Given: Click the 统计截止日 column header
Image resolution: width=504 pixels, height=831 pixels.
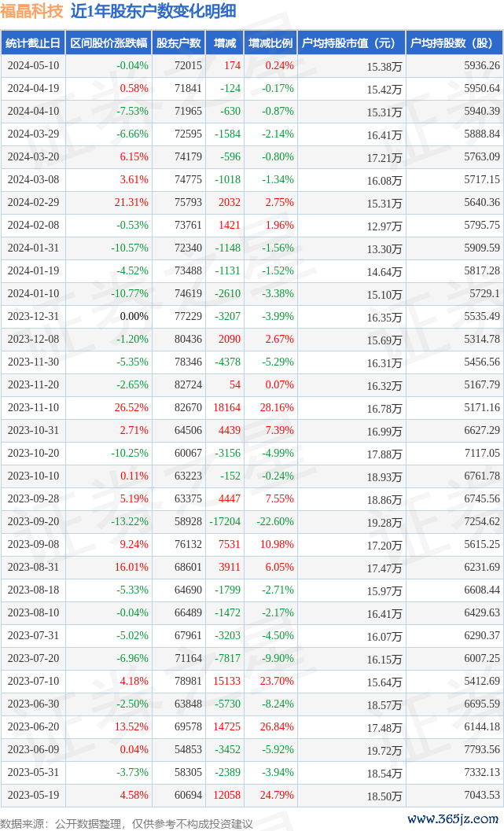Looking at the screenshot, I should pos(33,43).
